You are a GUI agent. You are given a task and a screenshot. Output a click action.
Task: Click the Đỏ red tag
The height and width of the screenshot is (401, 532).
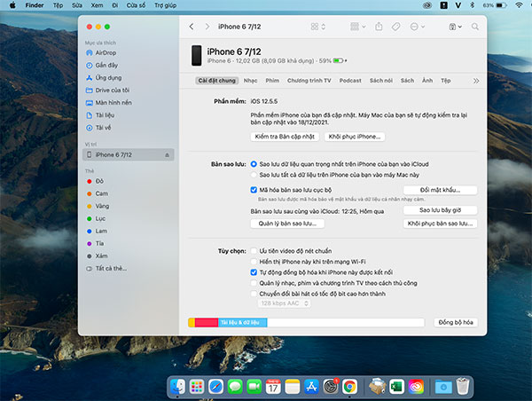click(95, 181)
